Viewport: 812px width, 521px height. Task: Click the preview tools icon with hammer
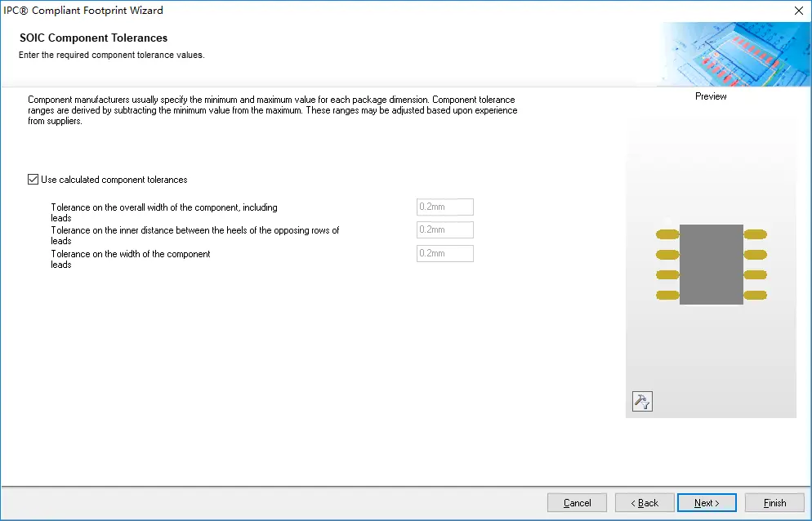coord(642,401)
